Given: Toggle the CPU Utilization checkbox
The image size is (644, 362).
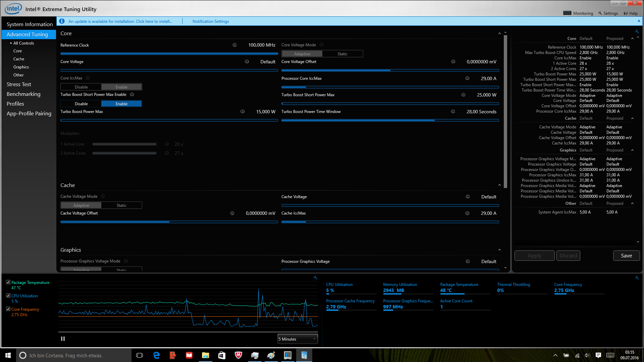Looking at the screenshot, I should click(x=8, y=296).
